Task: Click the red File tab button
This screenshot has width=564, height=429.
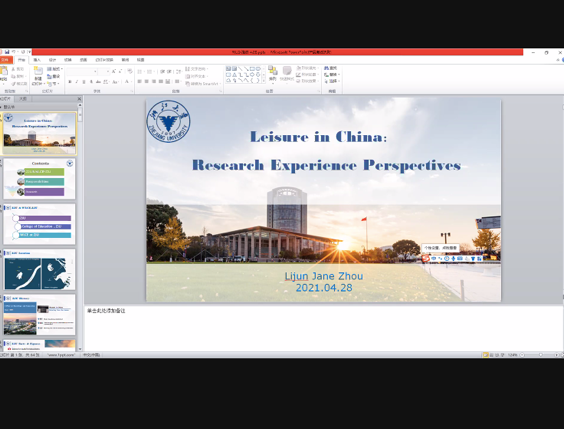Action: pyautogui.click(x=6, y=60)
